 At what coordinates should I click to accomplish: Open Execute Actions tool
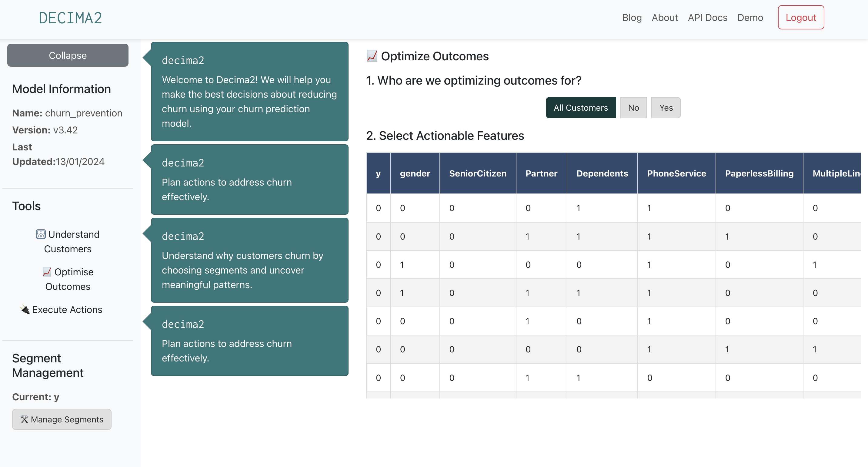[x=61, y=309]
